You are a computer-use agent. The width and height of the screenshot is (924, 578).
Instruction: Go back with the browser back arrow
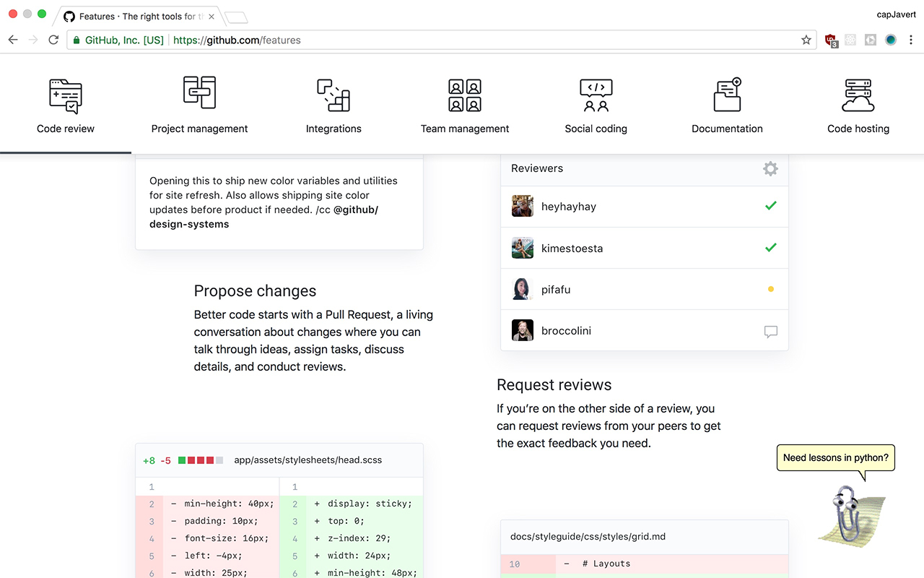tap(13, 40)
